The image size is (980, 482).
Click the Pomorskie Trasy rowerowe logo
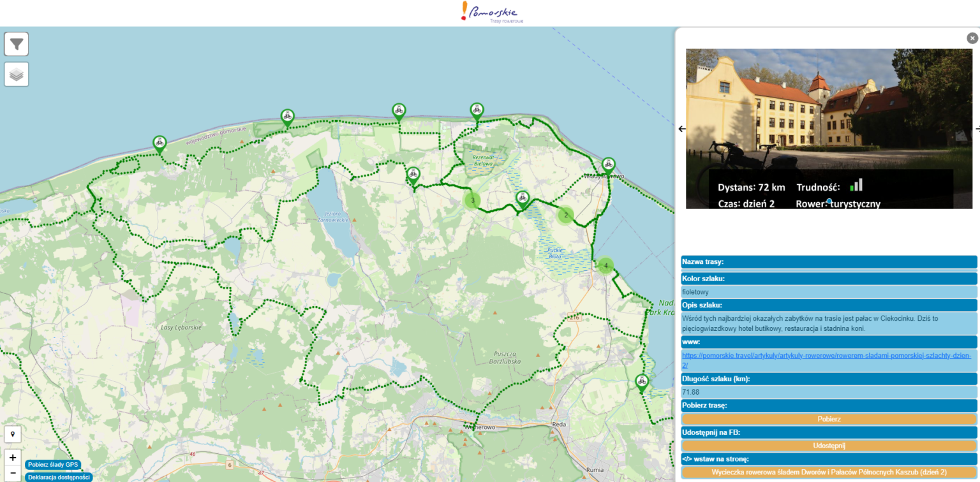pos(490,12)
